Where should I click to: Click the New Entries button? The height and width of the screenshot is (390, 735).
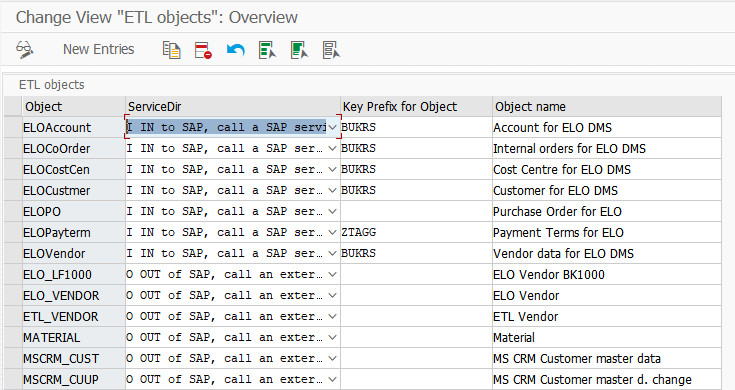tap(98, 49)
